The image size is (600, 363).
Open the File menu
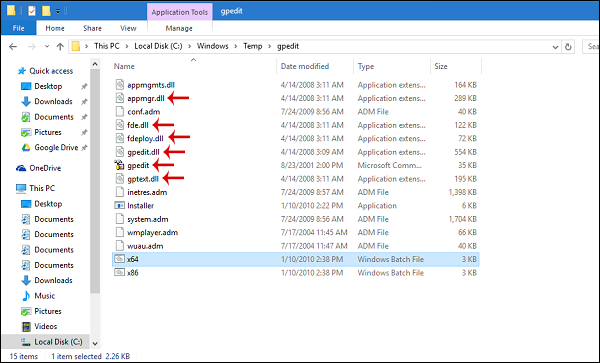coord(18,28)
